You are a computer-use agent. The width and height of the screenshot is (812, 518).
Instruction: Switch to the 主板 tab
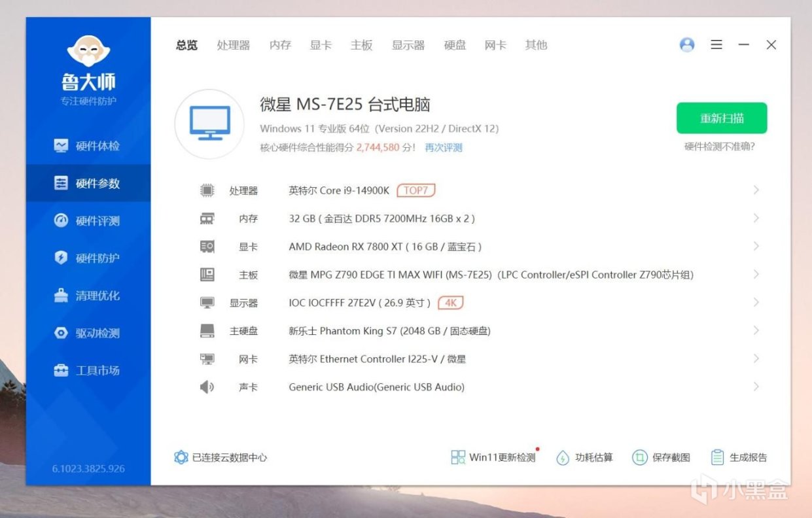(361, 45)
